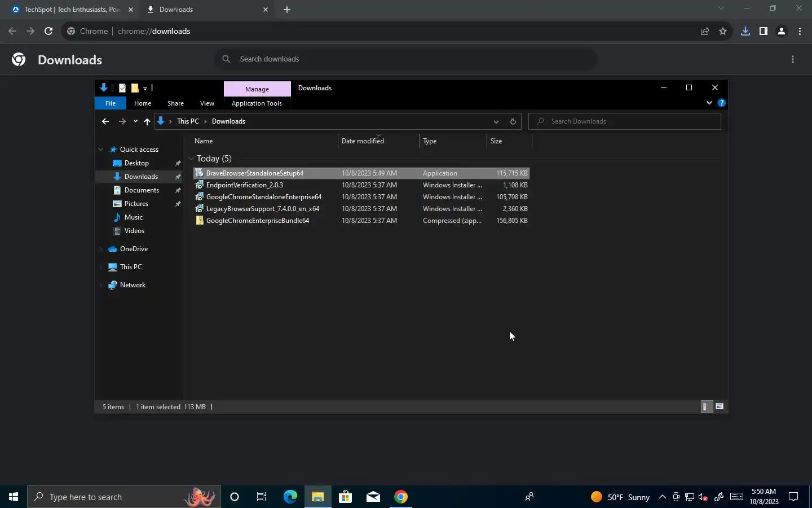Click the BraveBrowserStandaloneSetup64 file icon
The width and height of the screenshot is (812, 508).
tap(199, 173)
